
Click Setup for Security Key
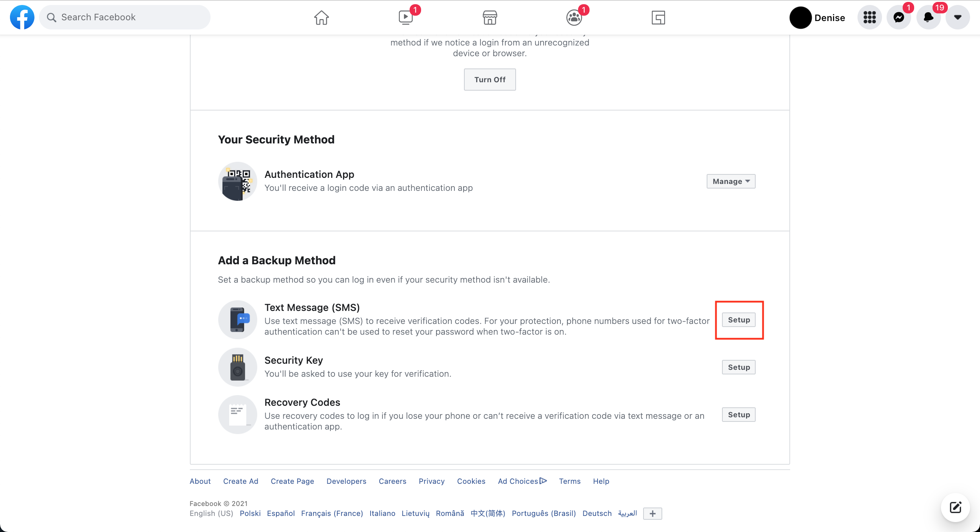(x=738, y=366)
